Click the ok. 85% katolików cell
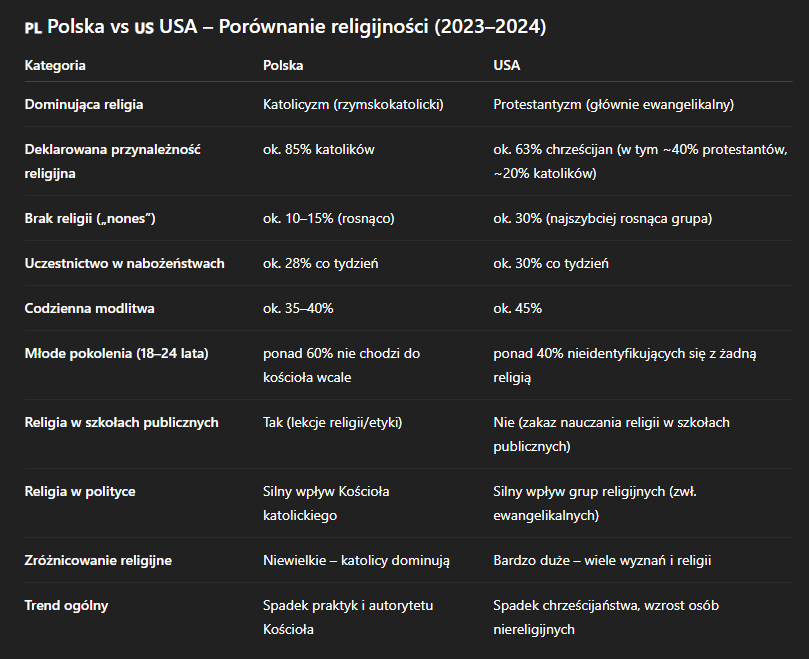The image size is (809, 659). (318, 150)
